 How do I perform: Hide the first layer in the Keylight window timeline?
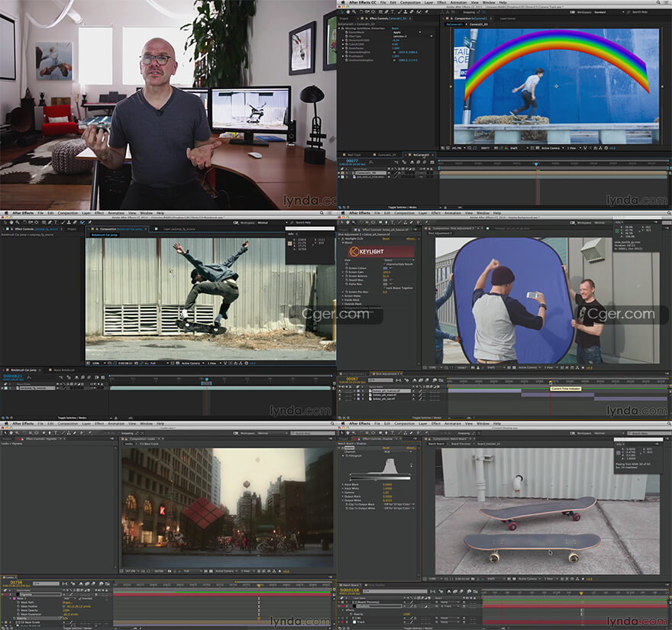[340, 390]
